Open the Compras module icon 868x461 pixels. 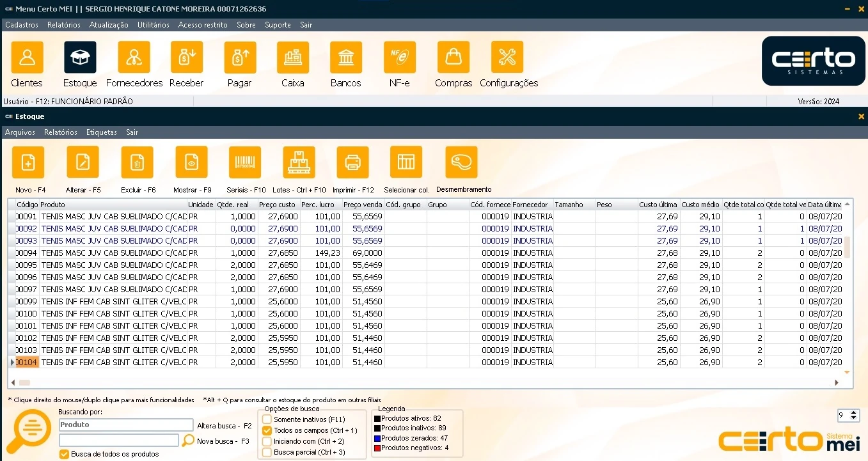[x=454, y=58]
